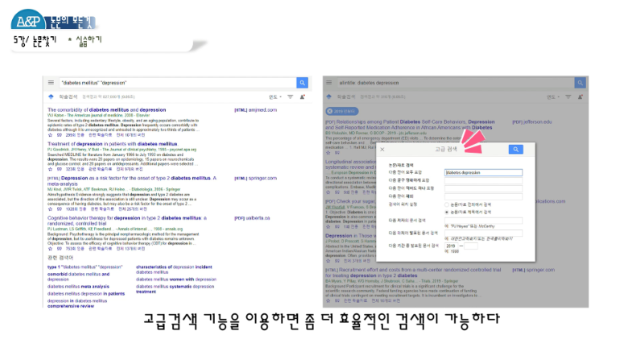Click the search button in advanced search dialog
This screenshot has width=644, height=347.
515,149
